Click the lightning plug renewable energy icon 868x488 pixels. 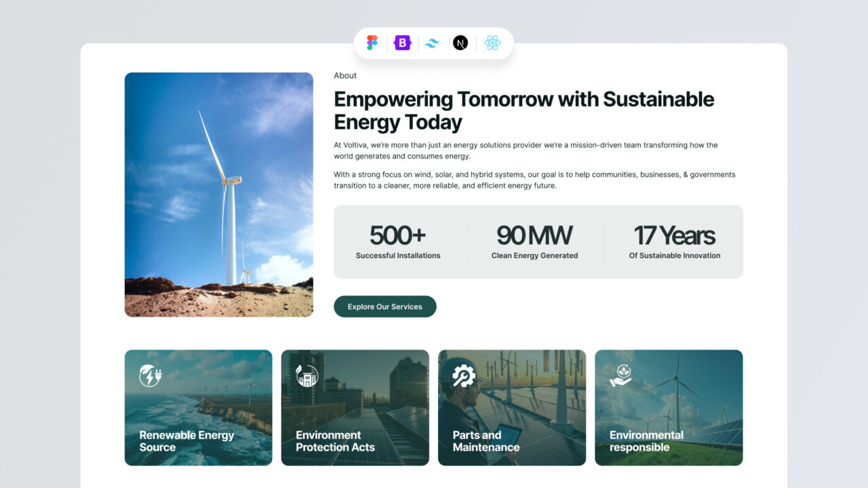(x=149, y=375)
